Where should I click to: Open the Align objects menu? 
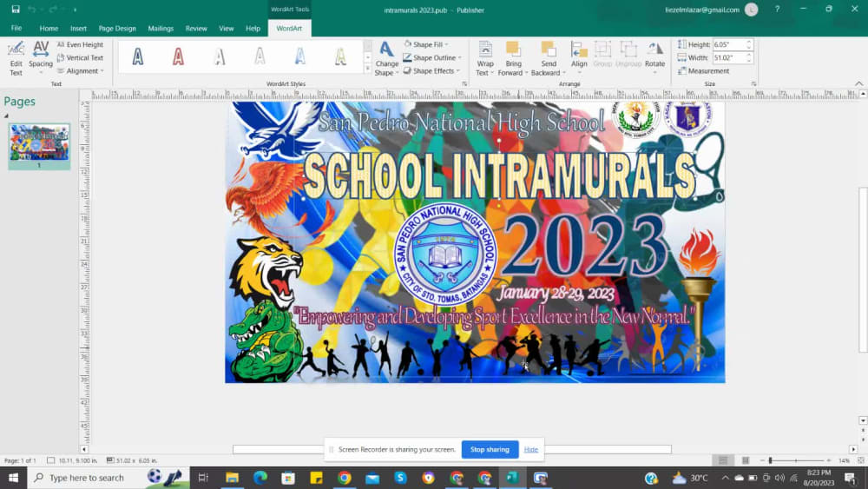click(x=579, y=56)
